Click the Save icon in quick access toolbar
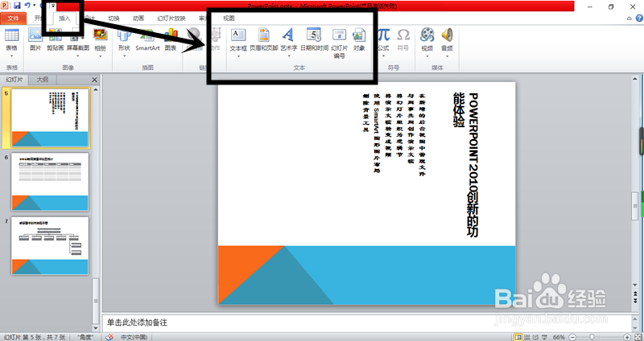This screenshot has height=341, width=644. 17,6
